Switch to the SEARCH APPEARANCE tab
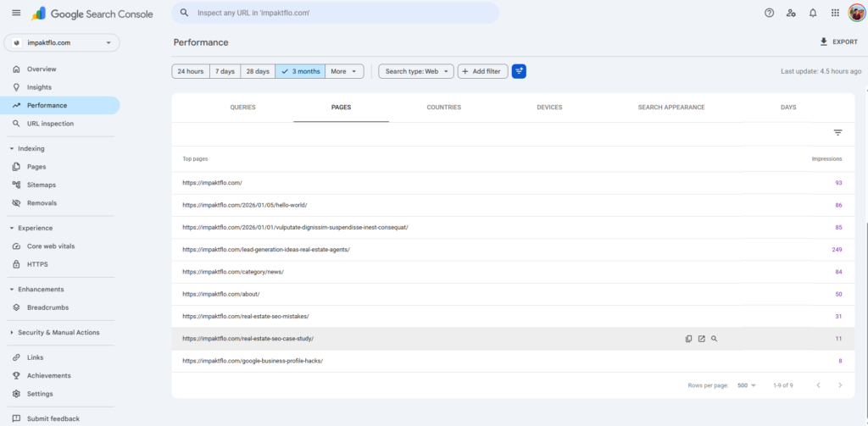 (x=671, y=108)
